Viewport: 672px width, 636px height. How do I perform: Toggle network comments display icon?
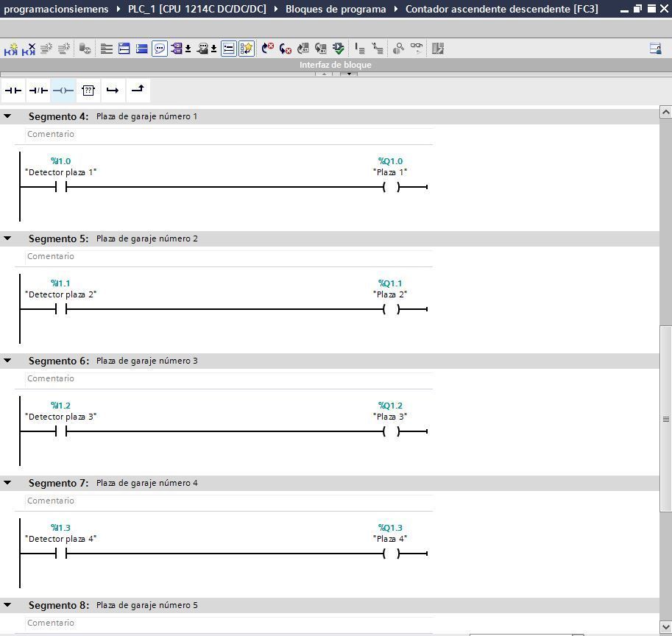[229, 49]
